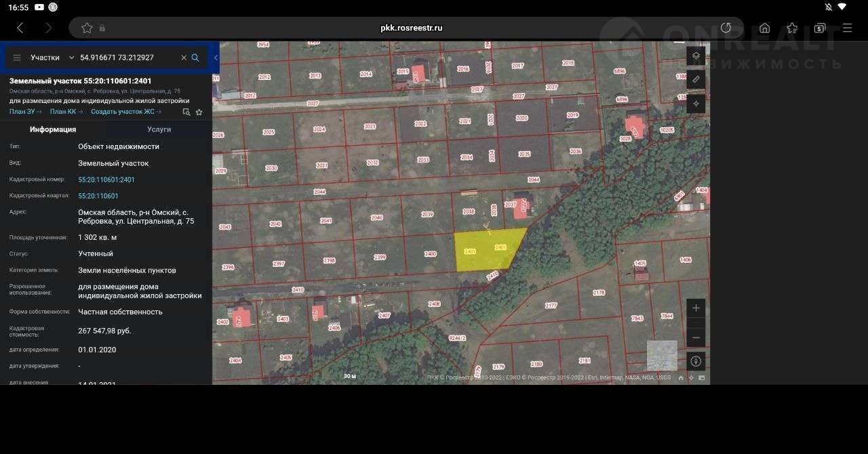The image size is (868, 454).
Task: Select the Информация tab
Action: click(53, 129)
